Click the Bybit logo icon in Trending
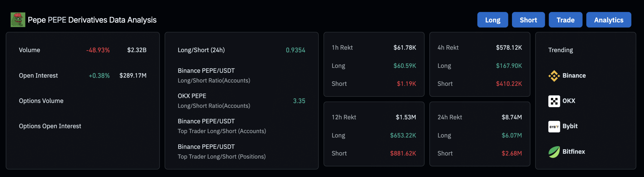This screenshot has height=177, width=644. 554,126
